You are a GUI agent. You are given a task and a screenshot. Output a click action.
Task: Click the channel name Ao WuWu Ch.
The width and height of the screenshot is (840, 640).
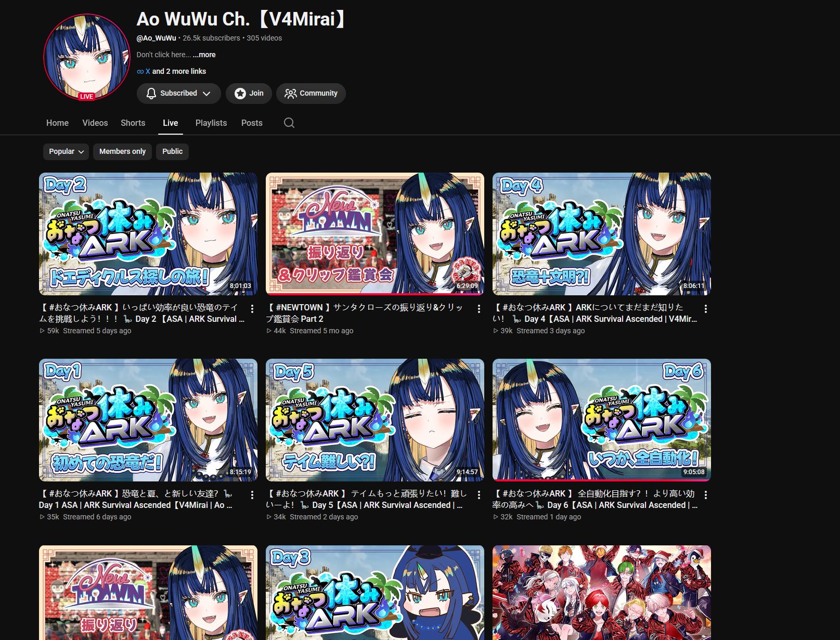[241, 19]
